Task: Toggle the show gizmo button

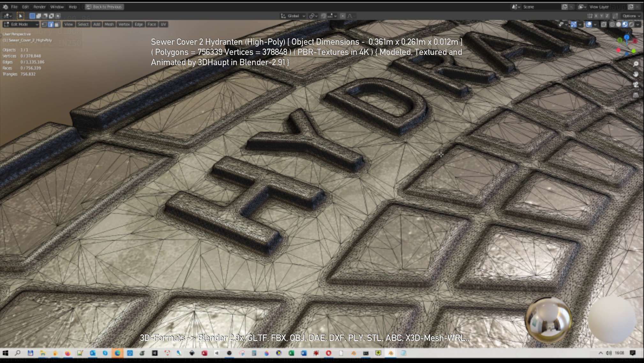Action: (573, 24)
